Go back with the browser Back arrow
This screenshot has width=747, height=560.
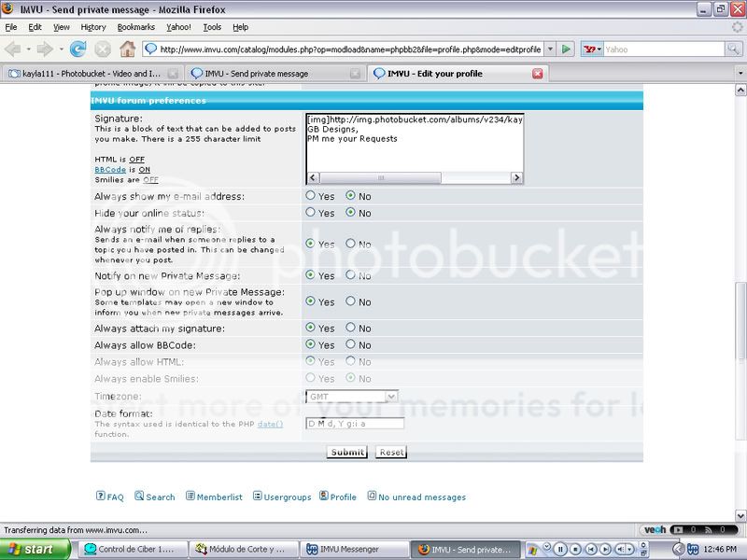tap(13, 49)
